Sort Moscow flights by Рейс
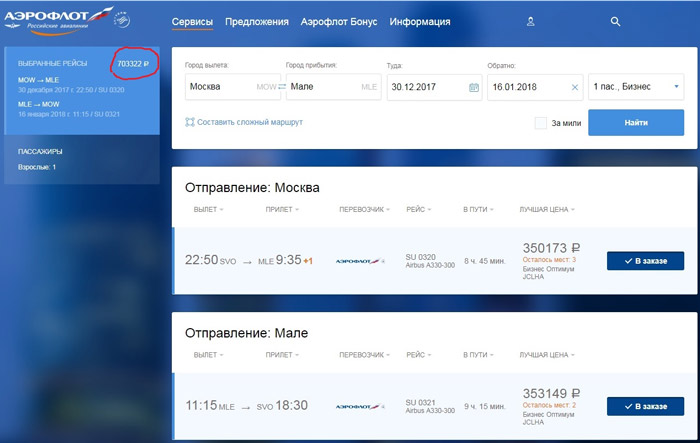 418,209
